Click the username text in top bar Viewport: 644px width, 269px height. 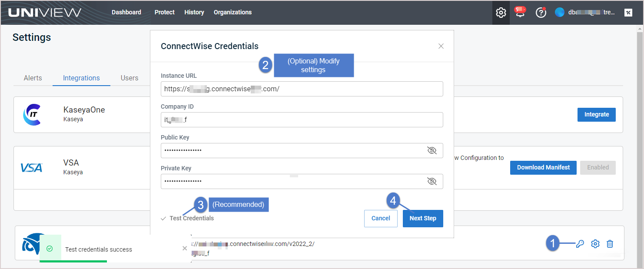tap(591, 13)
